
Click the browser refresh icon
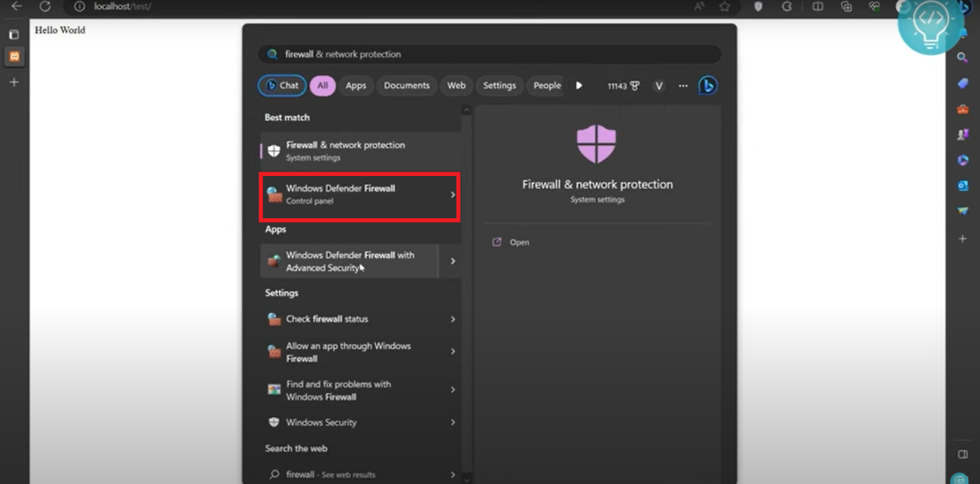pos(45,7)
